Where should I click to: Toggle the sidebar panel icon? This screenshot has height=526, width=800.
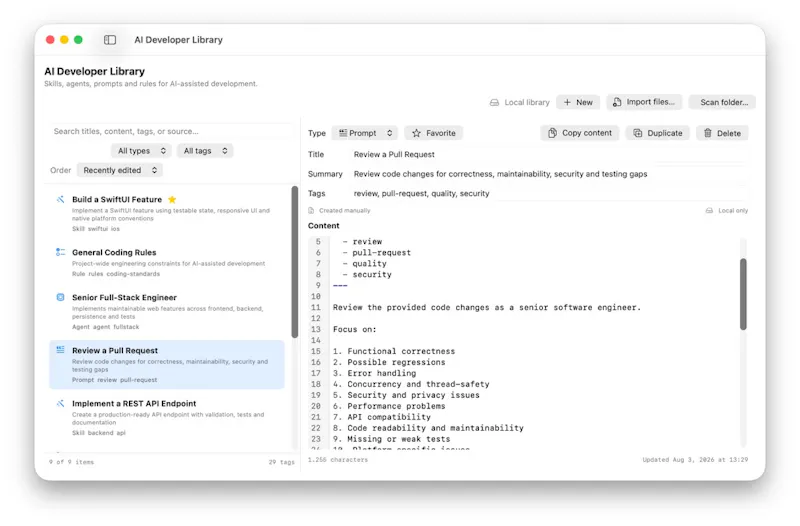tap(110, 40)
